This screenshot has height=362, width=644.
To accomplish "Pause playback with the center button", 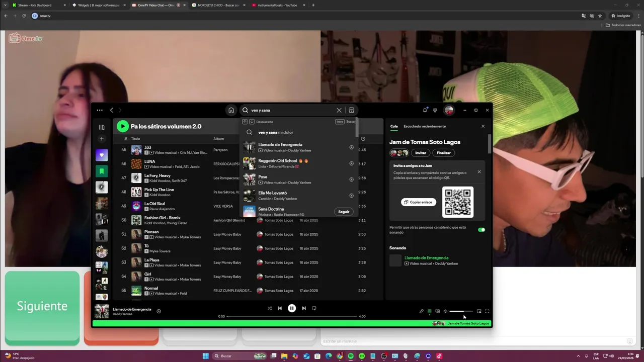I will pos(292,308).
